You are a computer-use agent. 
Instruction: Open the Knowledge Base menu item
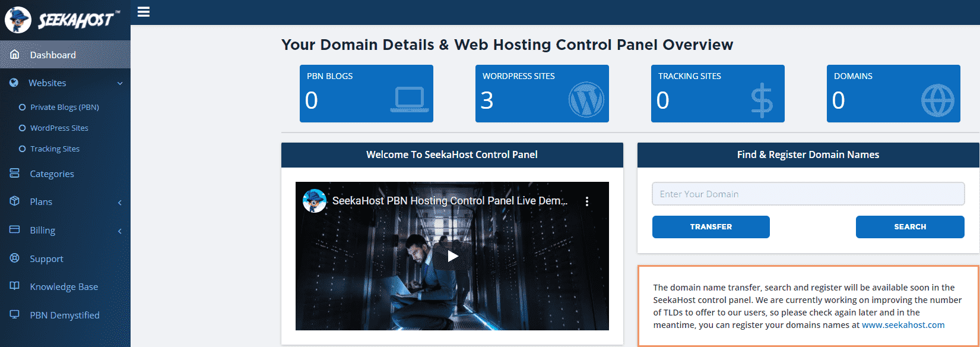tap(65, 286)
